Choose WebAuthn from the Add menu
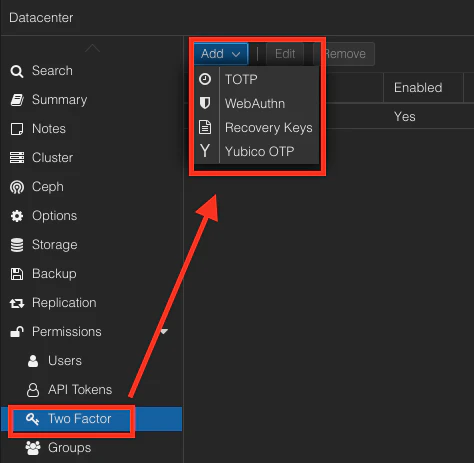Viewport: 474px width, 463px height. point(257,103)
